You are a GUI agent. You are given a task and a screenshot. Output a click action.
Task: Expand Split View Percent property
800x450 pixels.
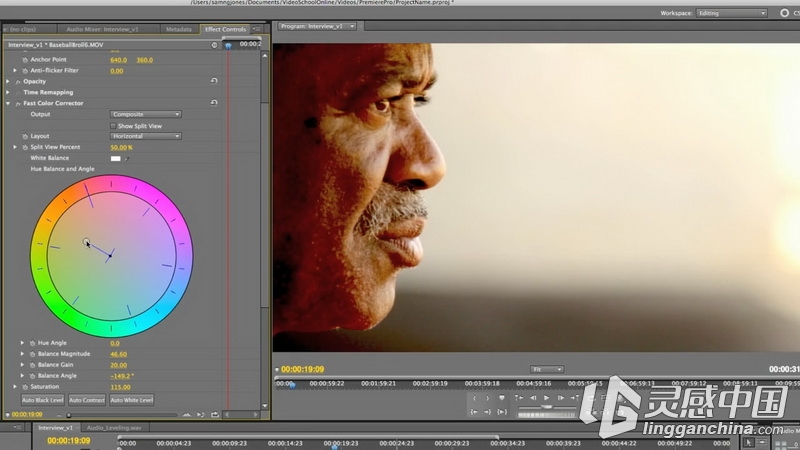point(15,147)
